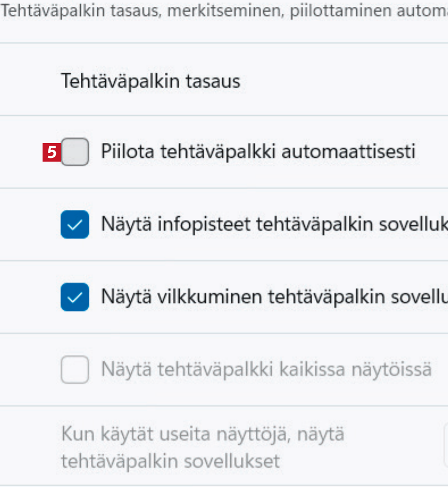
Task: Click the "Kun käytät useita näyttöjä, näytä" text
Action: click(x=203, y=434)
